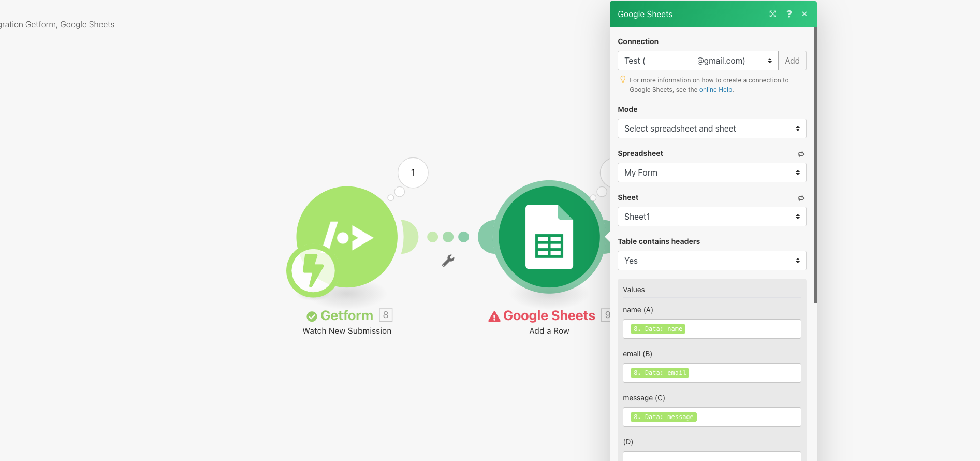Follow the online Help link

point(715,90)
